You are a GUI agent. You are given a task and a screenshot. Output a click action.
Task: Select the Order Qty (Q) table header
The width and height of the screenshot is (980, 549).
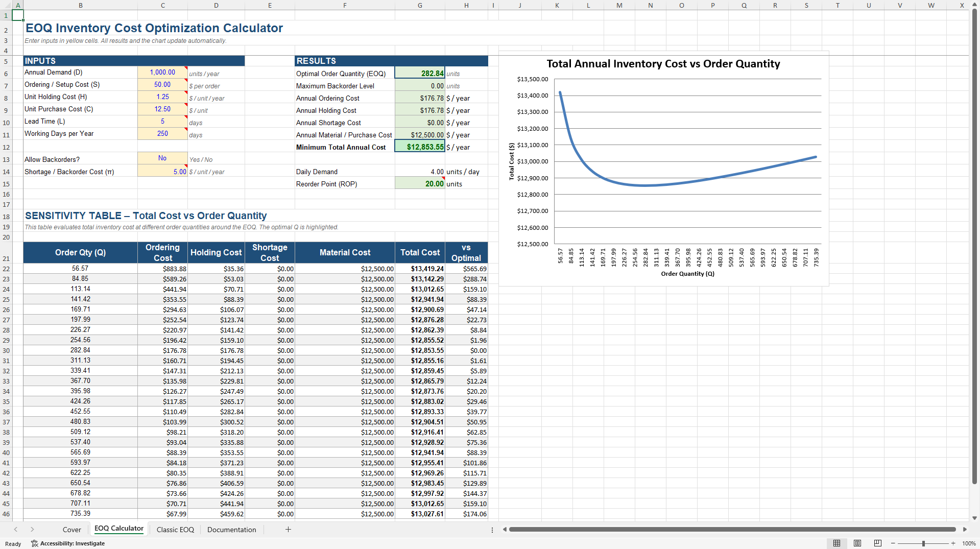pos(81,253)
